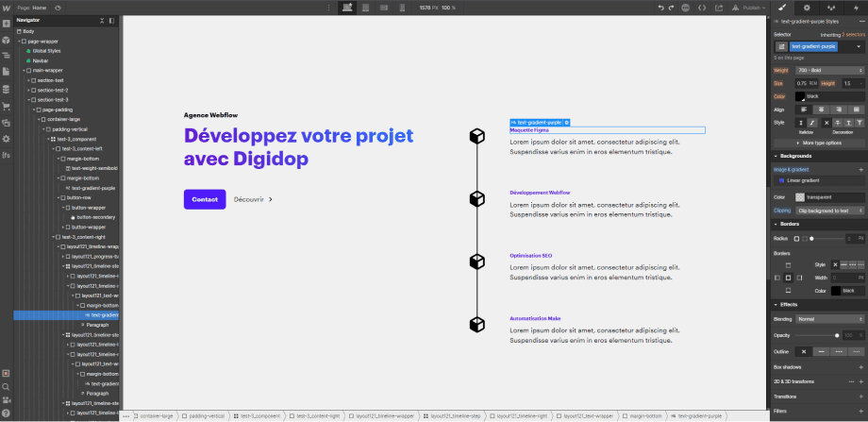
Task: Expand the section-text tree item
Action: tap(28, 80)
